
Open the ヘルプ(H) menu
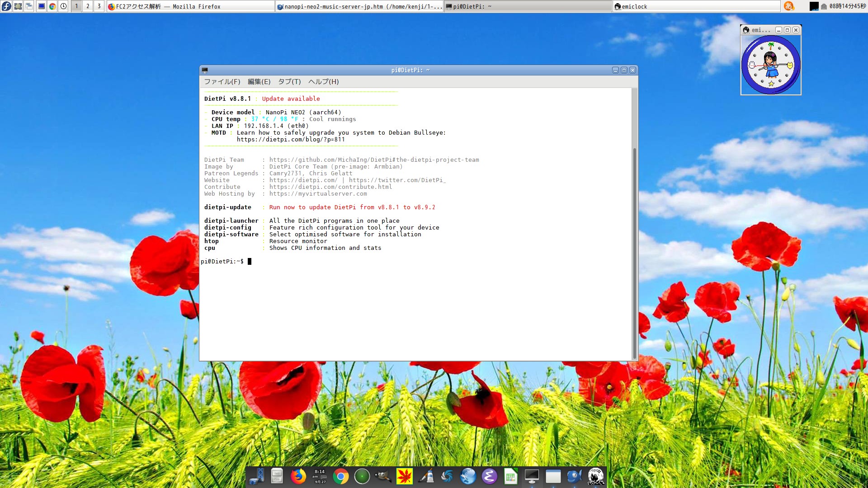pyautogui.click(x=323, y=82)
